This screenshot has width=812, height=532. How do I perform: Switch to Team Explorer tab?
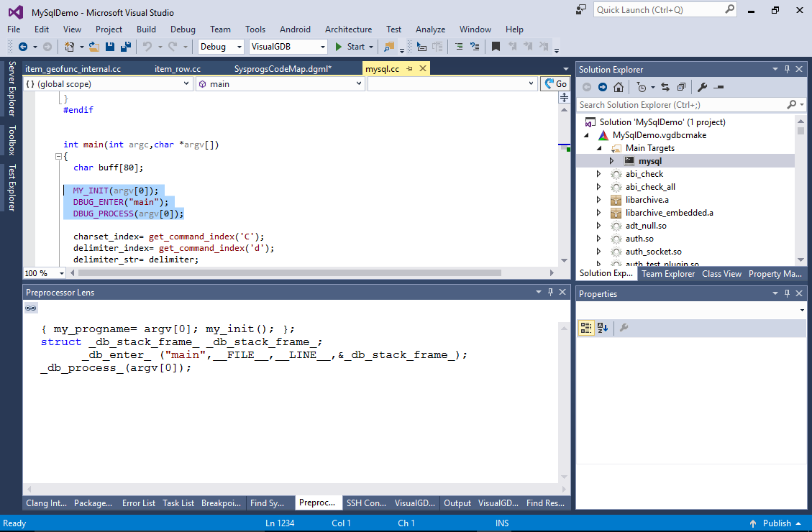(669, 274)
